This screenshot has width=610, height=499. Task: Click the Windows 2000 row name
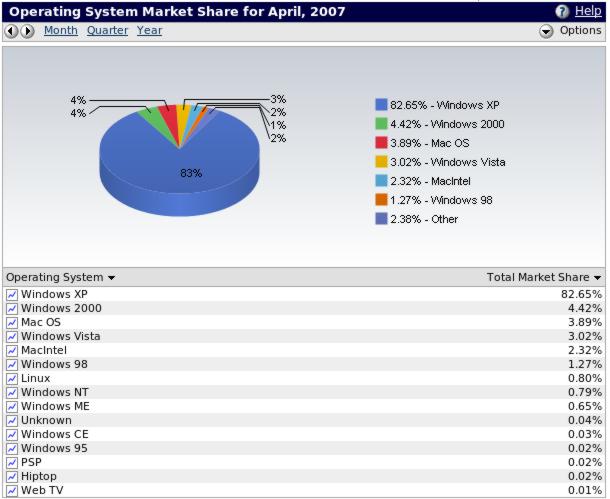coord(61,308)
